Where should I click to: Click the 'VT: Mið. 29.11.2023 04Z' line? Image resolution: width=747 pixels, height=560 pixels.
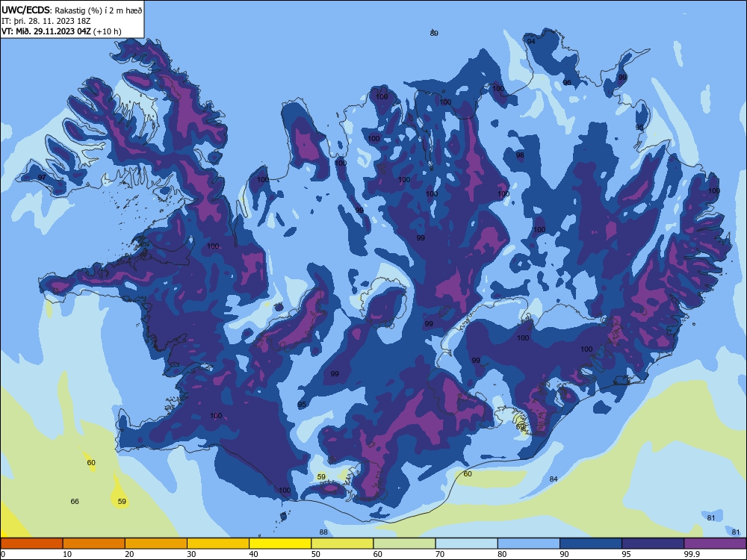tap(46, 31)
